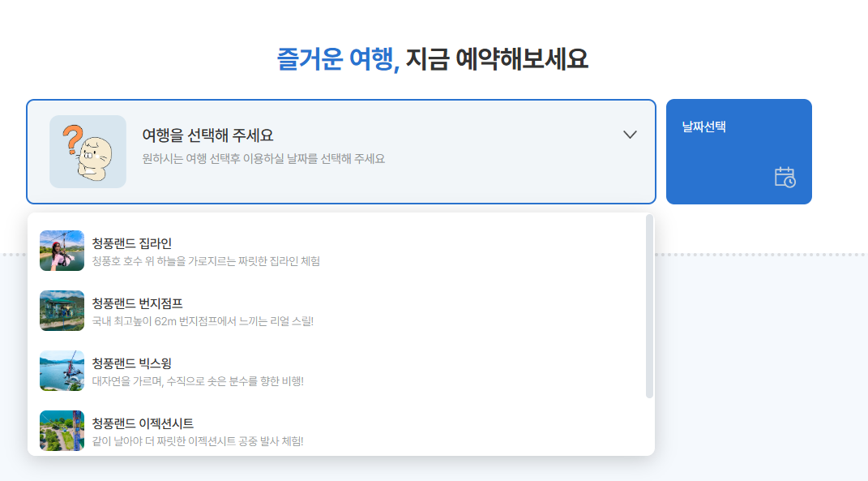Image resolution: width=868 pixels, height=481 pixels.
Task: Choose 청풍랜드 번지점프 from the list
Action: (x=137, y=303)
